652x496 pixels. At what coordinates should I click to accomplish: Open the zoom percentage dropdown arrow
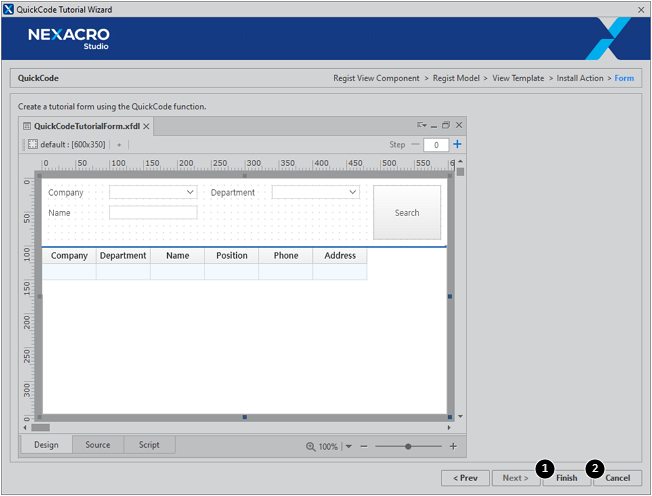tap(348, 446)
